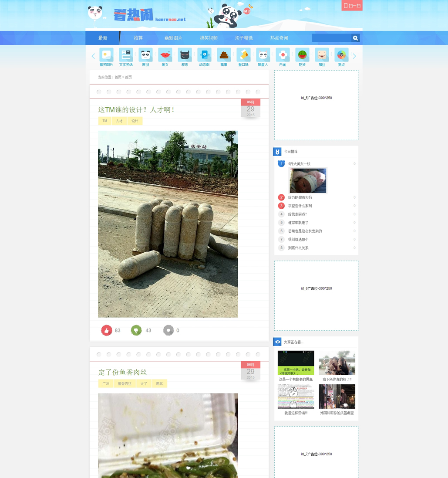
Task: Select the 喵星人 cat category icon
Action: (x=263, y=55)
